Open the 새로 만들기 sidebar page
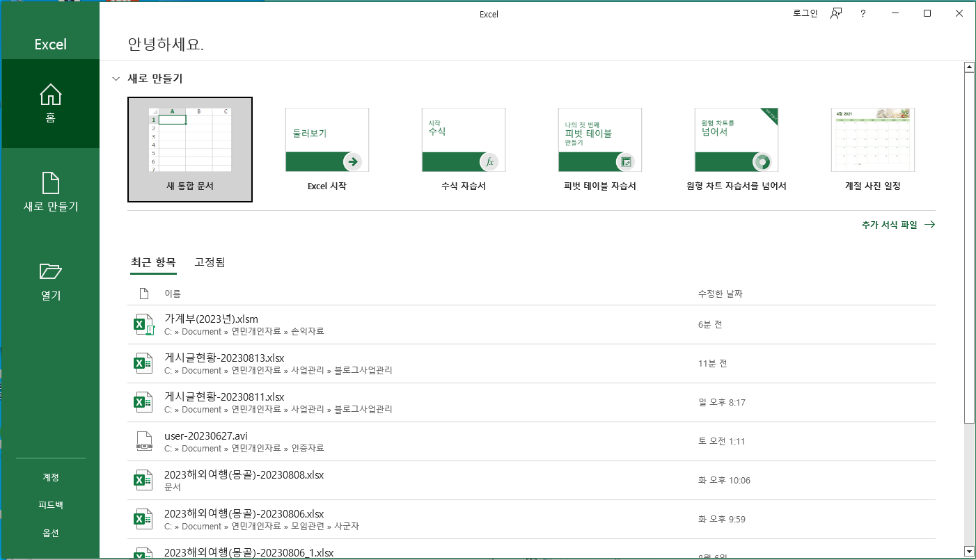976x560 pixels. (x=51, y=193)
